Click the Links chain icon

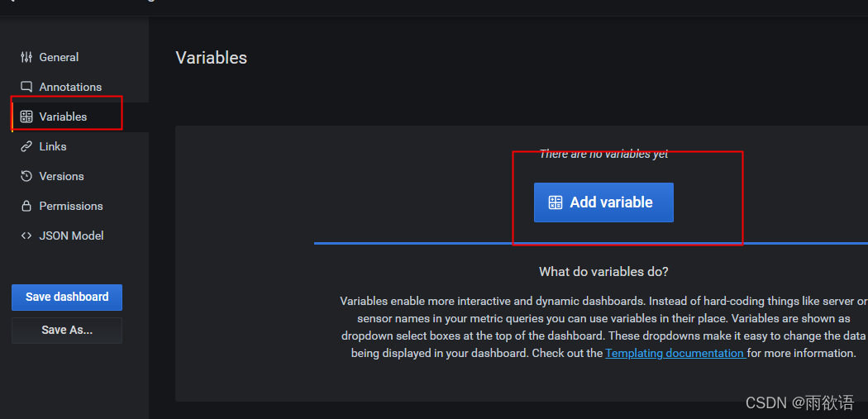26,146
